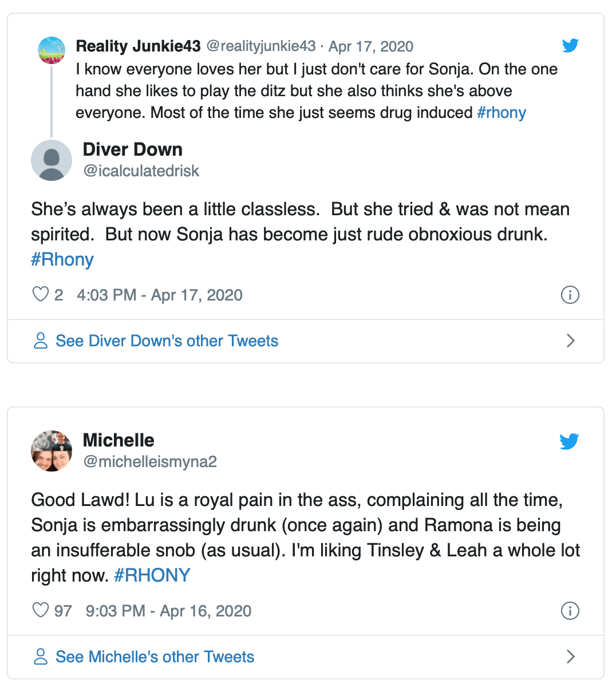View Reality Junkie43's avatar thumbnail
Image resolution: width=616 pixels, height=688 pixels.
point(52,50)
